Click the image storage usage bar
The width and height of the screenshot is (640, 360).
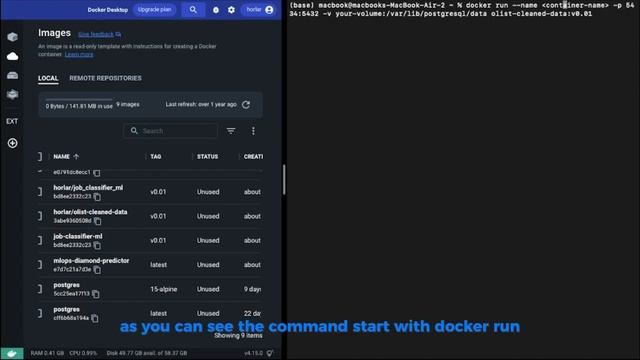[79, 99]
